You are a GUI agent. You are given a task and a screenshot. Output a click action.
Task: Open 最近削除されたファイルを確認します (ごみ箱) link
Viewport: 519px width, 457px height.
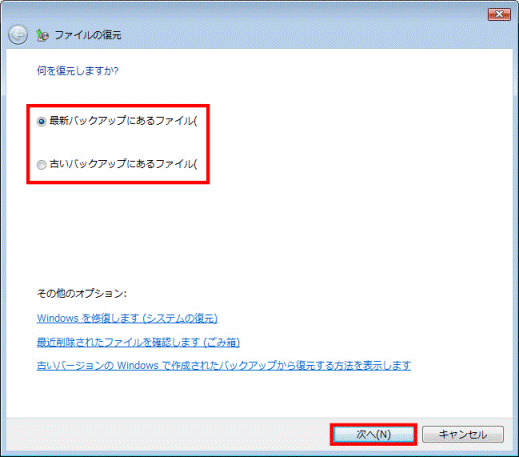pos(138,342)
